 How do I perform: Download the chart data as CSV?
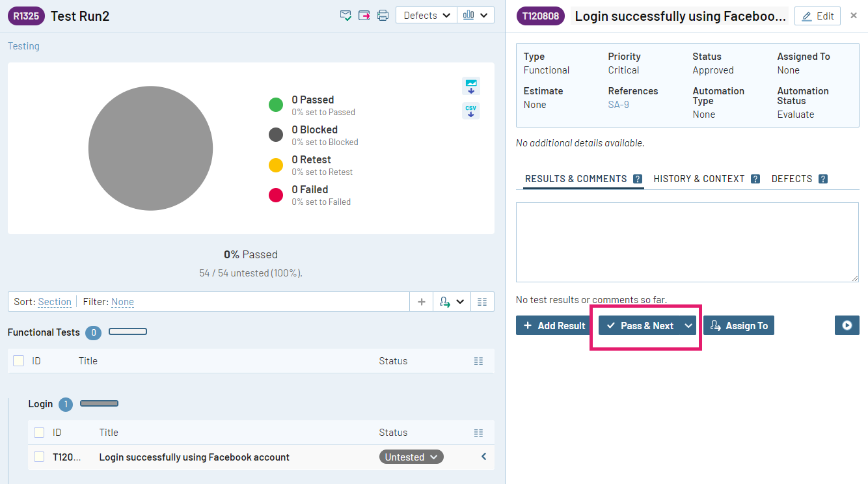pyautogui.click(x=471, y=111)
